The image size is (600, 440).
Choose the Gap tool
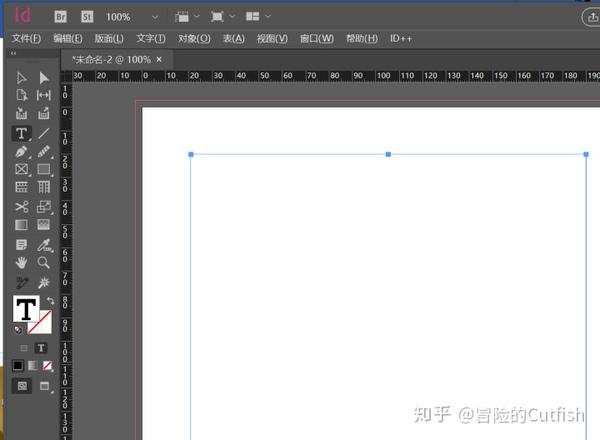44,95
